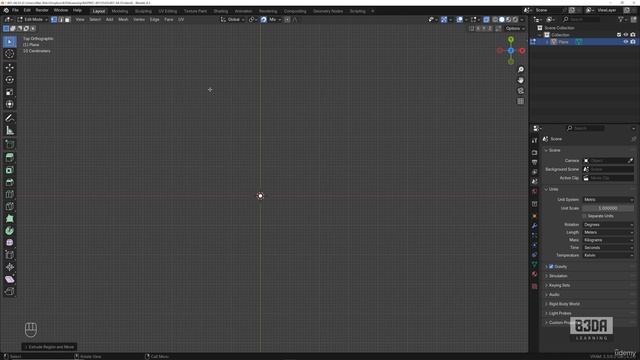
Task: Click the Unit Scale value field
Action: click(608, 208)
